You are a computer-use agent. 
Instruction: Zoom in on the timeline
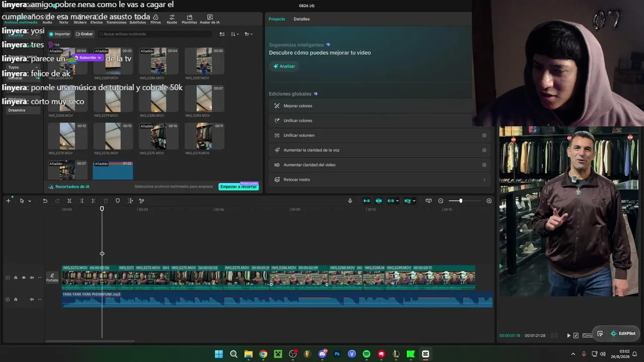(489, 201)
